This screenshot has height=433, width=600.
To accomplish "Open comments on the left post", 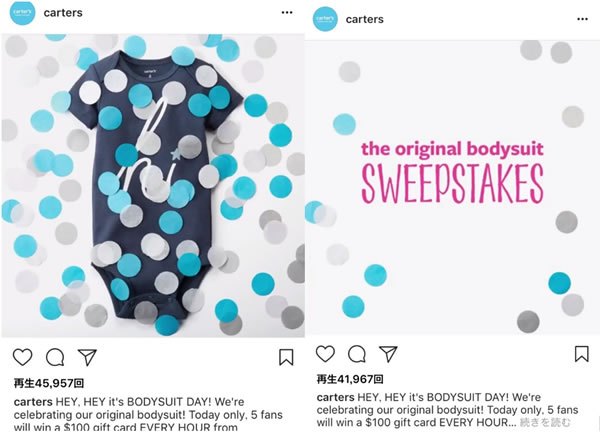I will pyautogui.click(x=55, y=357).
